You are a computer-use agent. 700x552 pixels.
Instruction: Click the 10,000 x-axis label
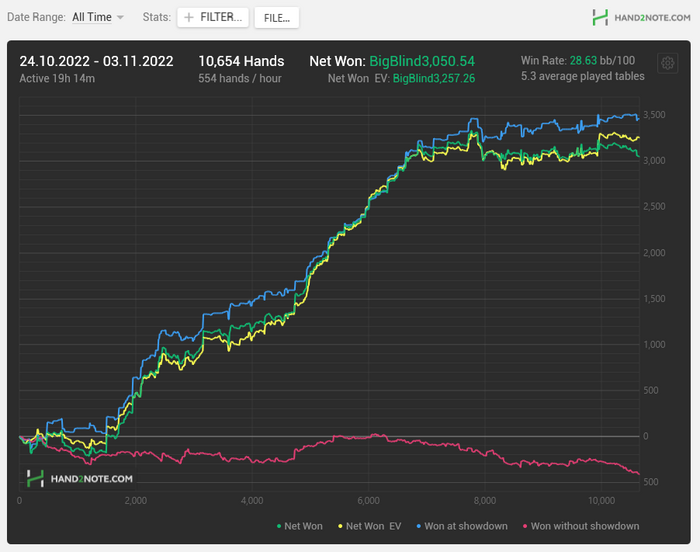(601, 501)
